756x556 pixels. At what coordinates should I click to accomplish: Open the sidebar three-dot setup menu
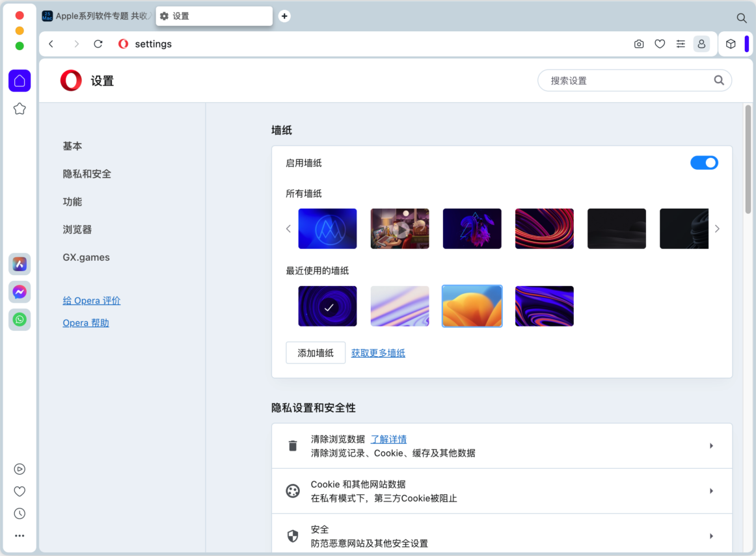pyautogui.click(x=20, y=536)
